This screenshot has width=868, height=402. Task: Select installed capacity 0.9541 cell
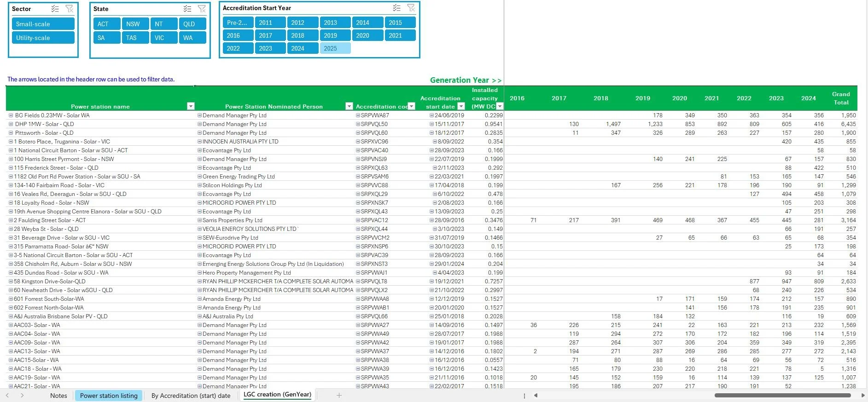click(x=494, y=124)
